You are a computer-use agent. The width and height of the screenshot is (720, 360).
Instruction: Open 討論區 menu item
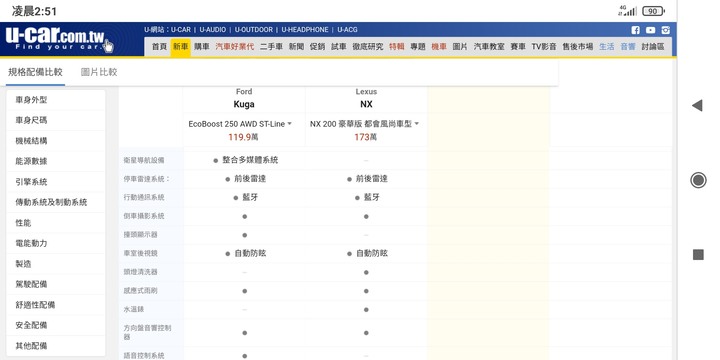click(x=653, y=47)
